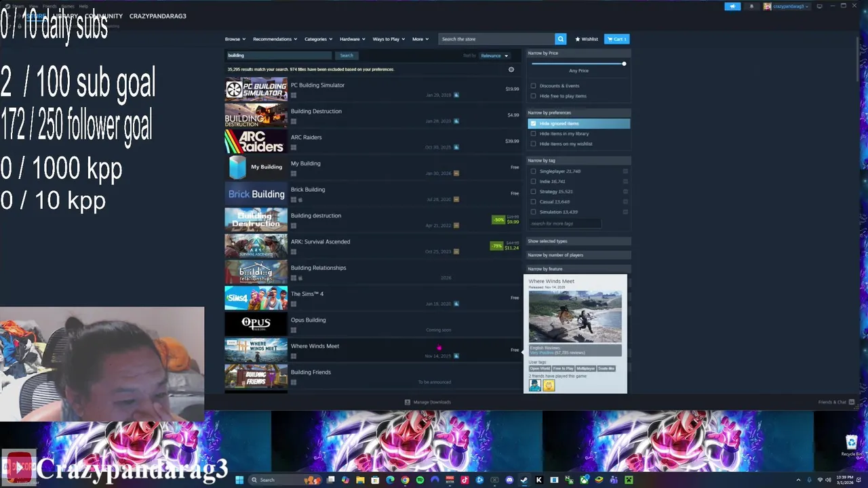Enable Discounts & Events checkbox
This screenshot has width=868, height=488.
pos(533,86)
